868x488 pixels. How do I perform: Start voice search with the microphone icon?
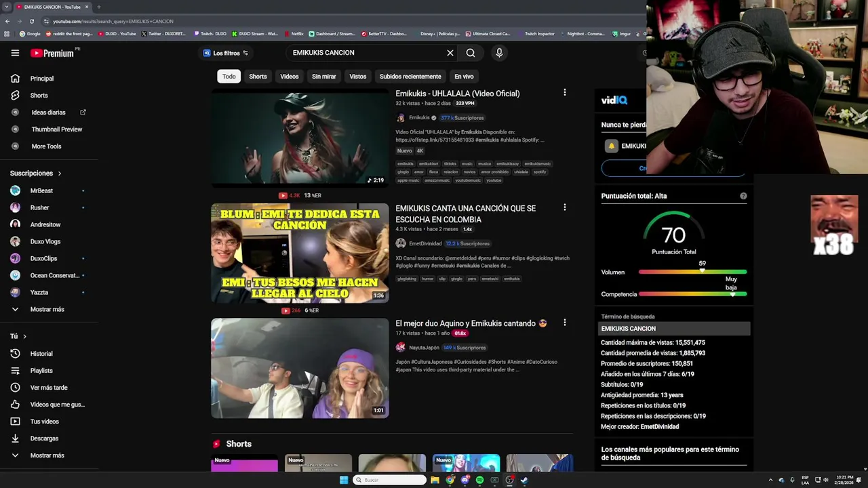click(x=499, y=53)
